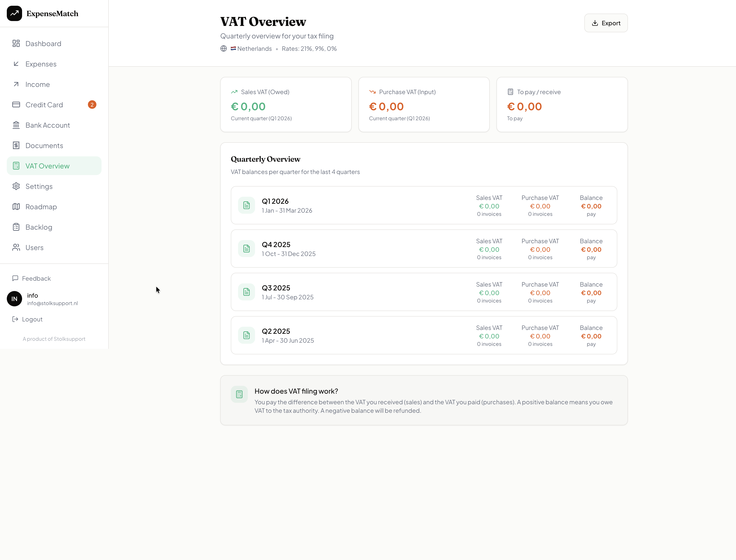Viewport: 736px width, 560px height.
Task: Select the Expenses arrow icon
Action: coord(16,64)
